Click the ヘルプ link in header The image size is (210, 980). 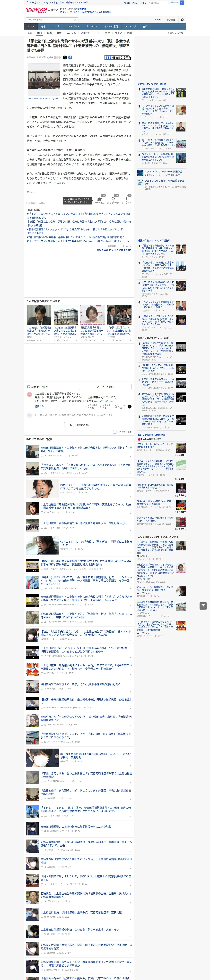(x=143, y=3)
